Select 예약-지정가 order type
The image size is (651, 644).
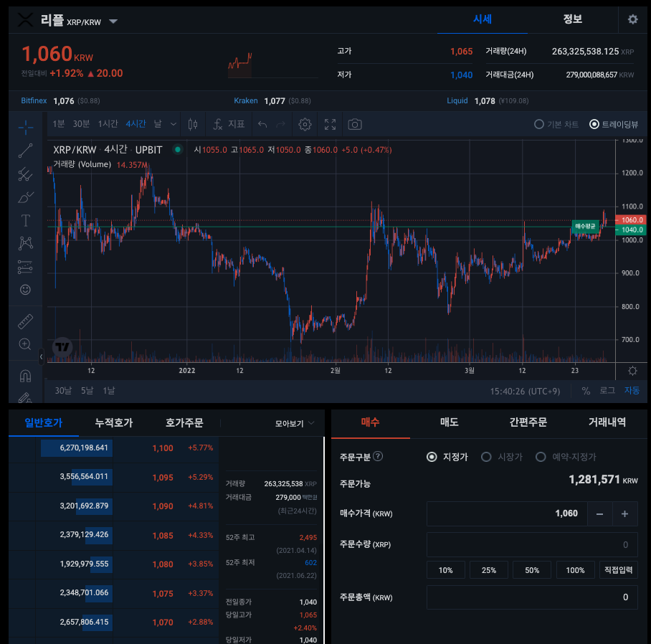click(x=566, y=457)
